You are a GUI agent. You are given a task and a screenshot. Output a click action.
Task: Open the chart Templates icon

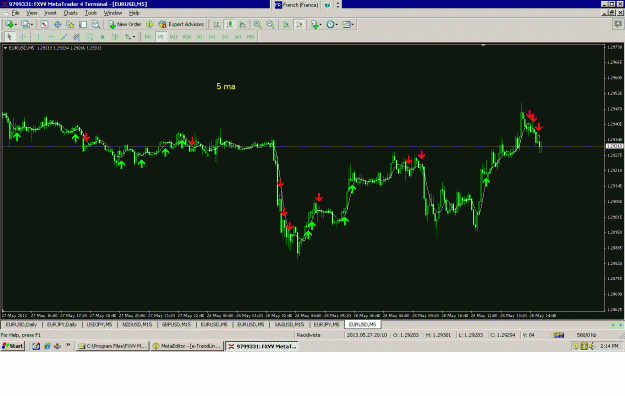(x=346, y=24)
